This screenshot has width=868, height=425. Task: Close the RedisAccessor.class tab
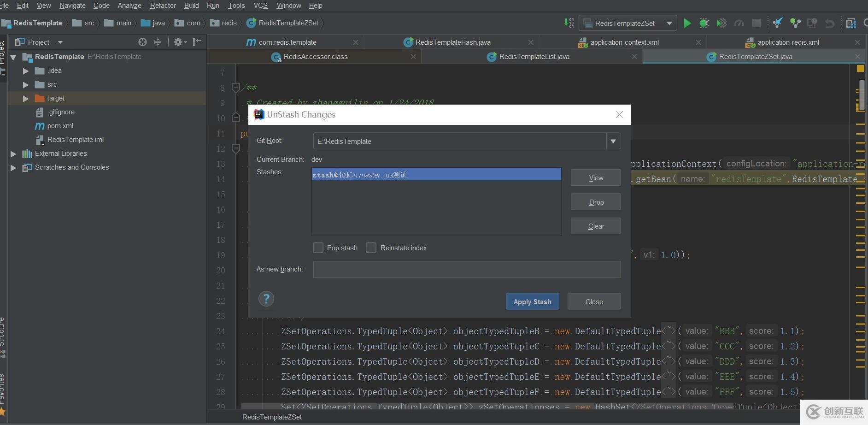pos(413,57)
